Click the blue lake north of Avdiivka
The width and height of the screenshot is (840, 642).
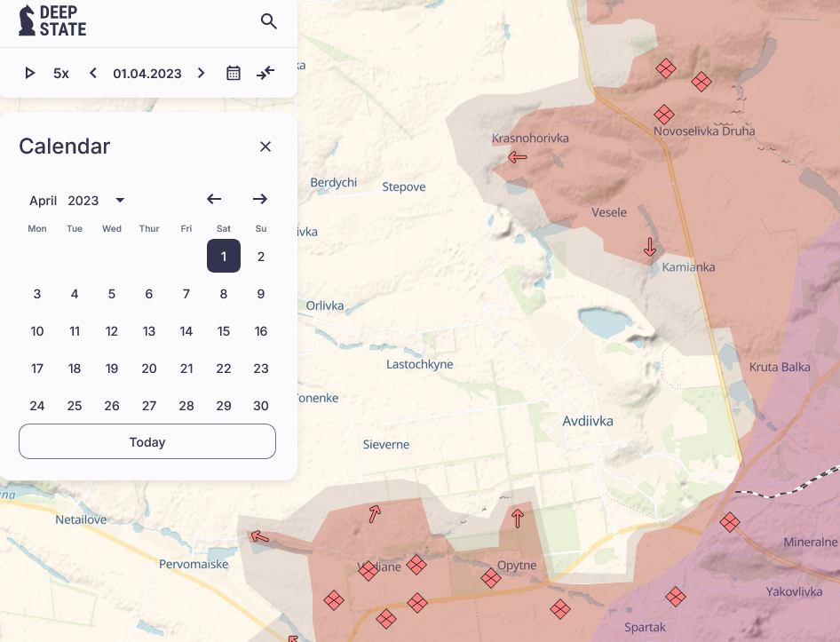click(x=606, y=321)
